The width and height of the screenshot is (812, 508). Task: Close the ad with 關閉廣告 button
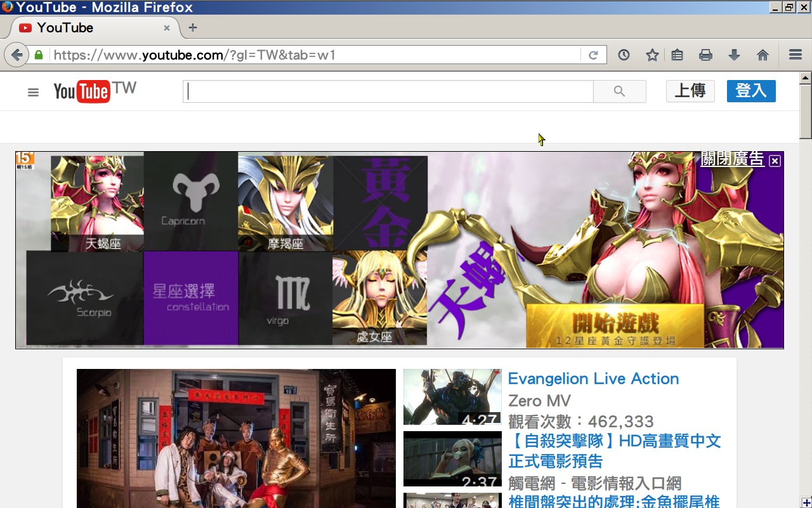pyautogui.click(x=740, y=160)
